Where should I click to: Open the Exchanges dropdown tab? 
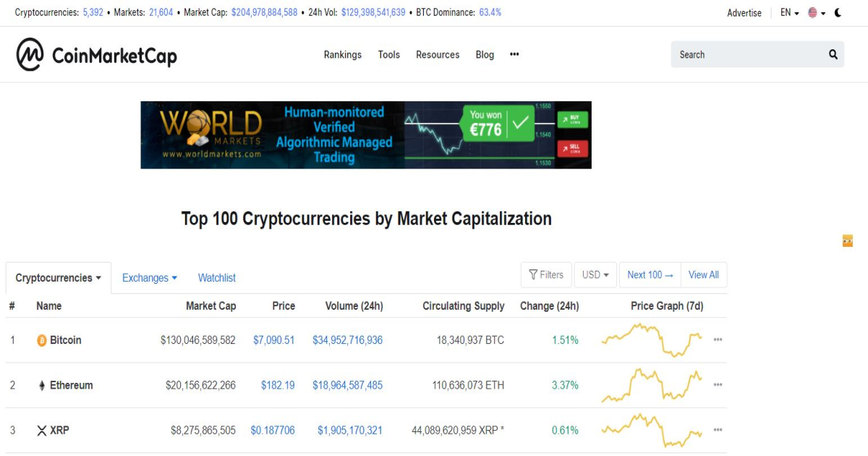click(150, 278)
